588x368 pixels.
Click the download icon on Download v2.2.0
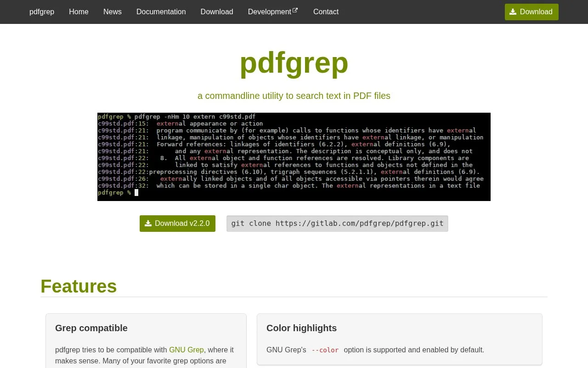(148, 224)
